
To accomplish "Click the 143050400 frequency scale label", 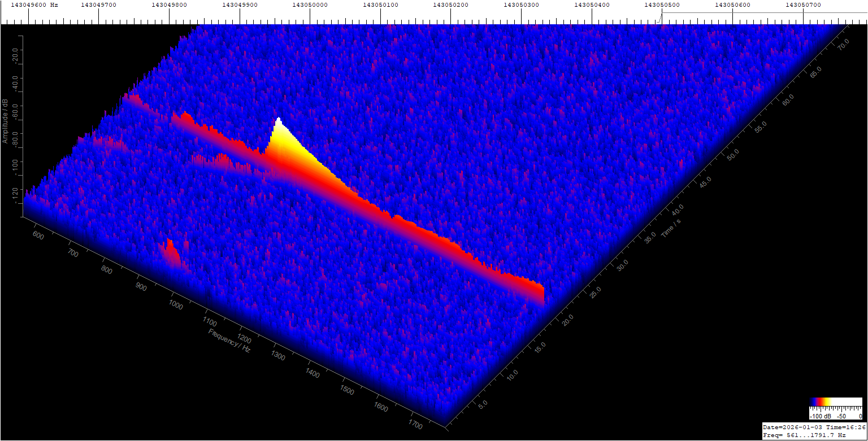I will 592,5.
